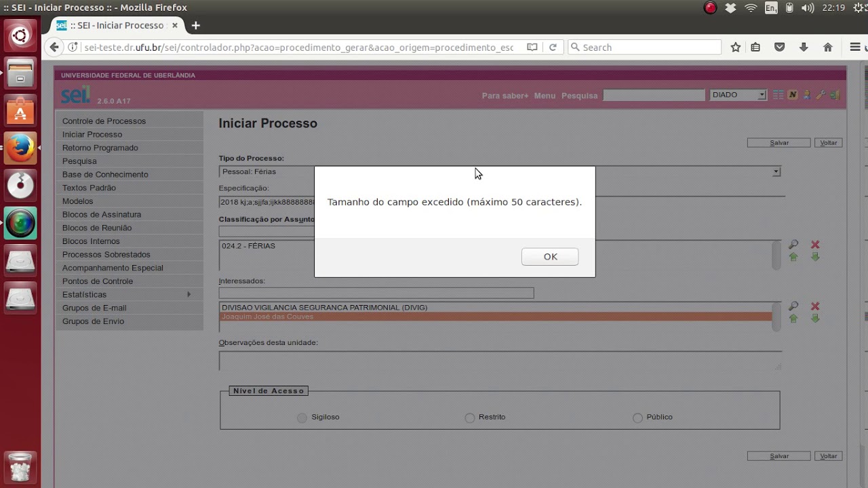Focus the SEI header search field
The width and height of the screenshot is (868, 488).
(654, 95)
